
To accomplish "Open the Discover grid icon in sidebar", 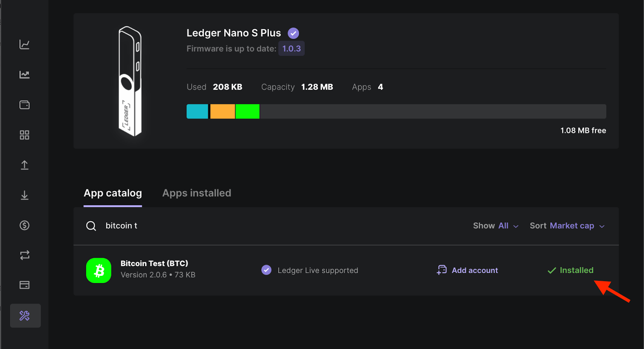I will pyautogui.click(x=25, y=135).
